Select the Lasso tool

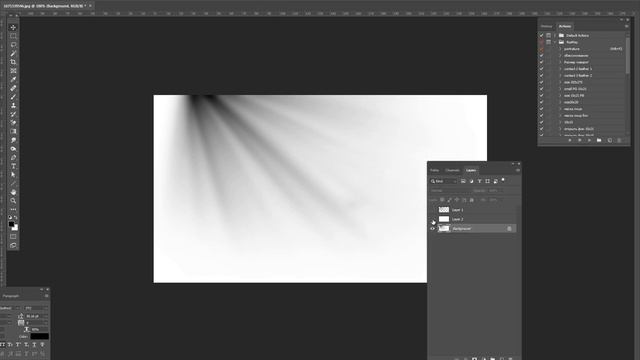13,44
